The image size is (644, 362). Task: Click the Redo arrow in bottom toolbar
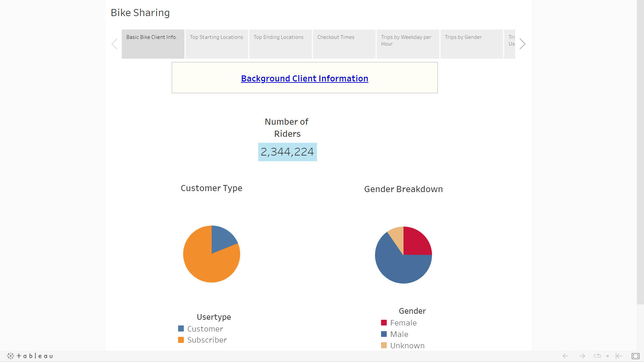point(582,356)
